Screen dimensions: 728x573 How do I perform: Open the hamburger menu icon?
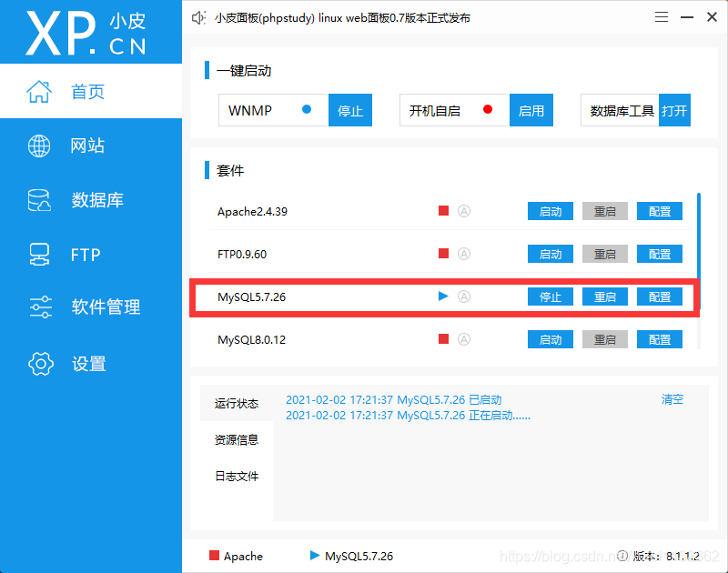[x=662, y=17]
